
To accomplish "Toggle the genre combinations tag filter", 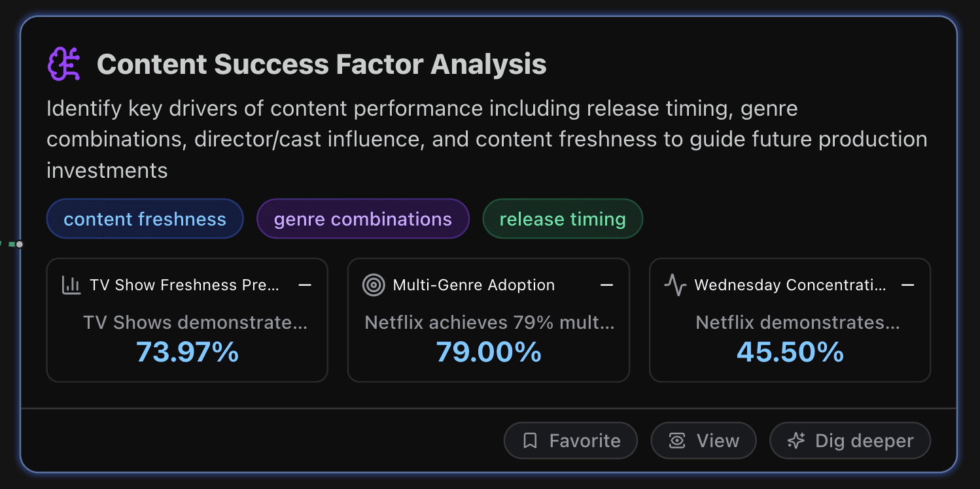I will (x=362, y=219).
